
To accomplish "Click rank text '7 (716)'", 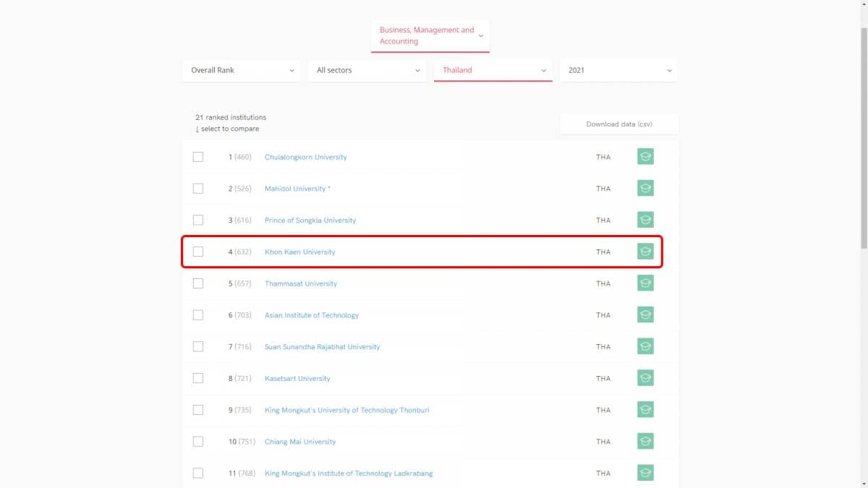I will [240, 346].
